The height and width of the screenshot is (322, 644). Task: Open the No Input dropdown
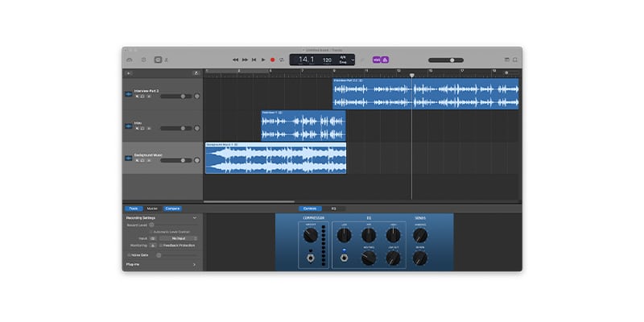click(178, 238)
